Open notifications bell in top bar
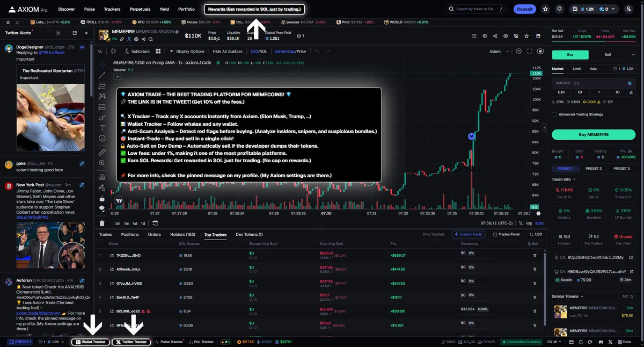The image size is (644, 347). coord(559,9)
